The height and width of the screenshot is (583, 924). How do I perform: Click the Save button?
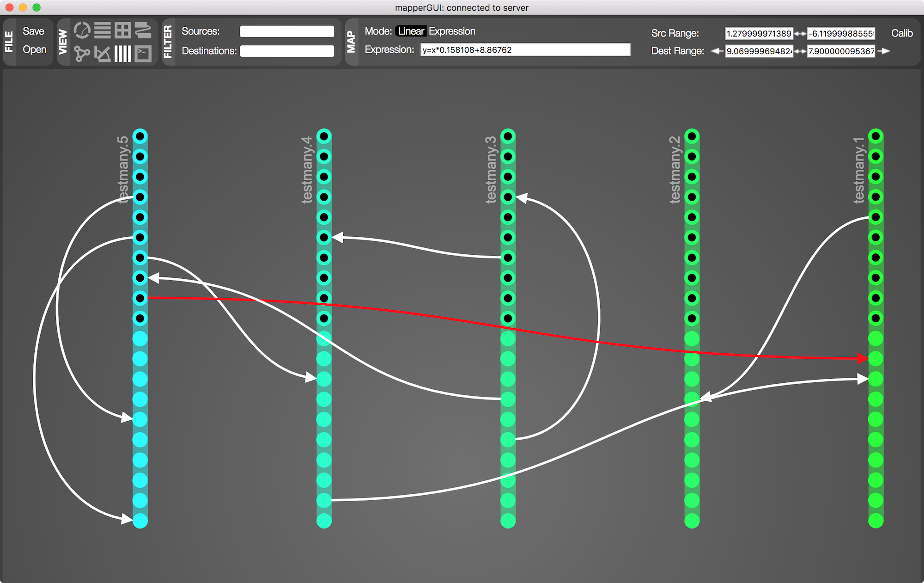pos(33,31)
